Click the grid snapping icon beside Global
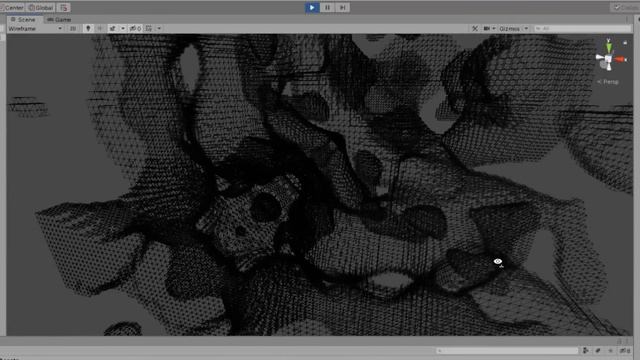Screen dimensions: 640x360 [x=64, y=7]
